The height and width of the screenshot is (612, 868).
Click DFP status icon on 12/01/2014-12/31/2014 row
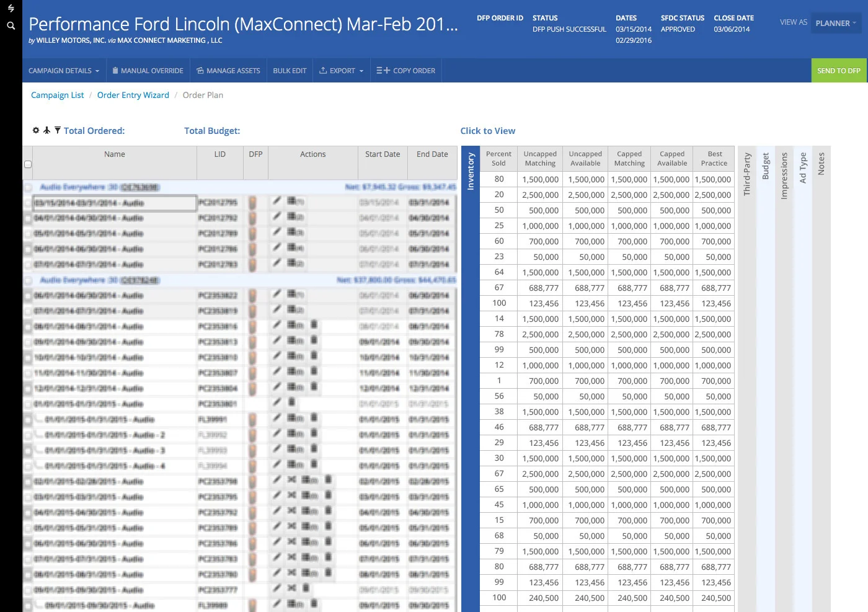click(x=253, y=389)
